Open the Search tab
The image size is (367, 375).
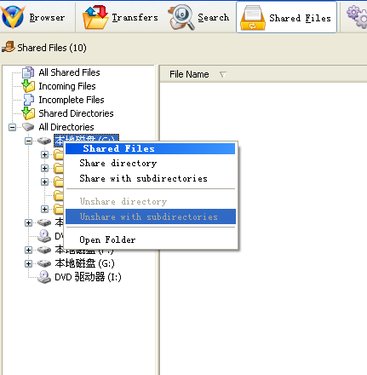click(x=200, y=17)
